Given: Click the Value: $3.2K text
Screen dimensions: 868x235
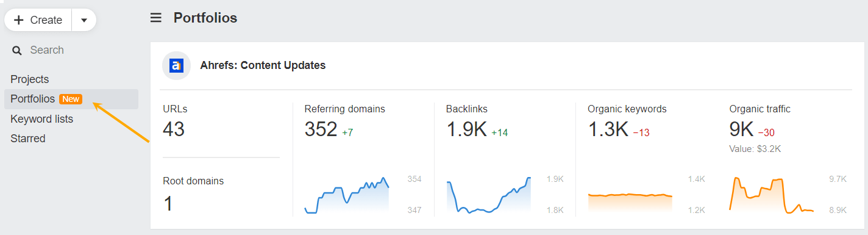Looking at the screenshot, I should pos(755,148).
